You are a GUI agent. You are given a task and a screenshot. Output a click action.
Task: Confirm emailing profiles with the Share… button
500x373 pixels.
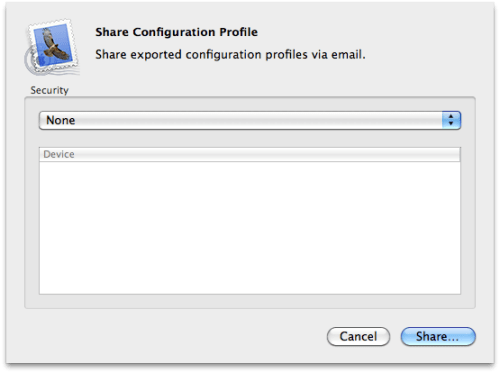coord(438,336)
